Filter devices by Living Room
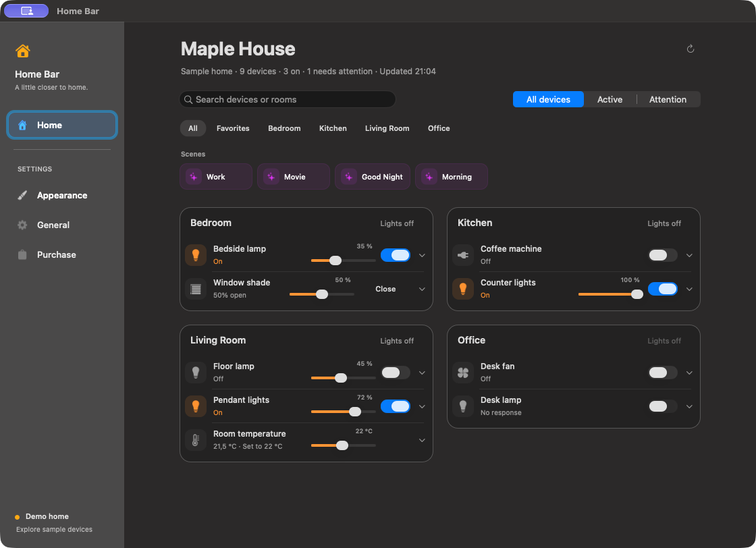The image size is (756, 548). coord(387,128)
